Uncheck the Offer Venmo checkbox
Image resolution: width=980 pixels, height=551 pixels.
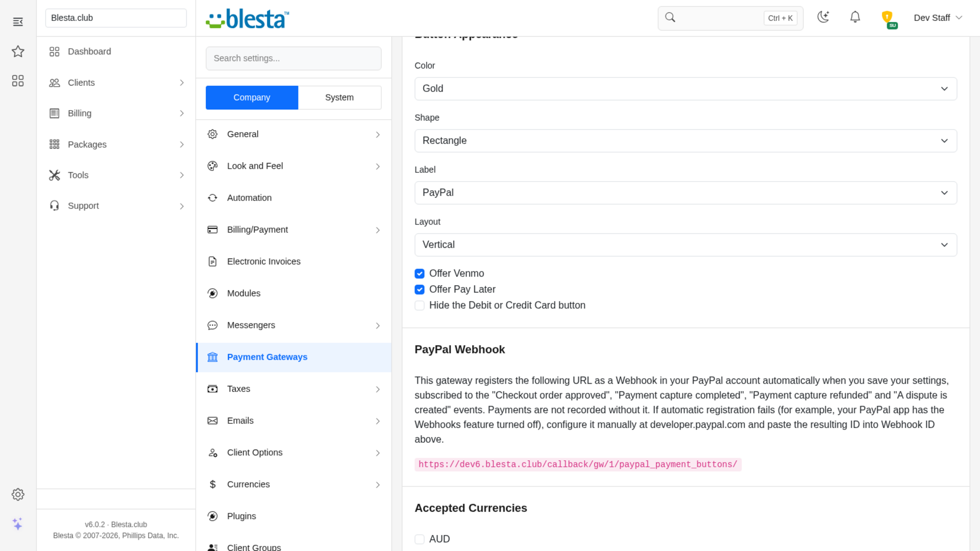pyautogui.click(x=420, y=274)
